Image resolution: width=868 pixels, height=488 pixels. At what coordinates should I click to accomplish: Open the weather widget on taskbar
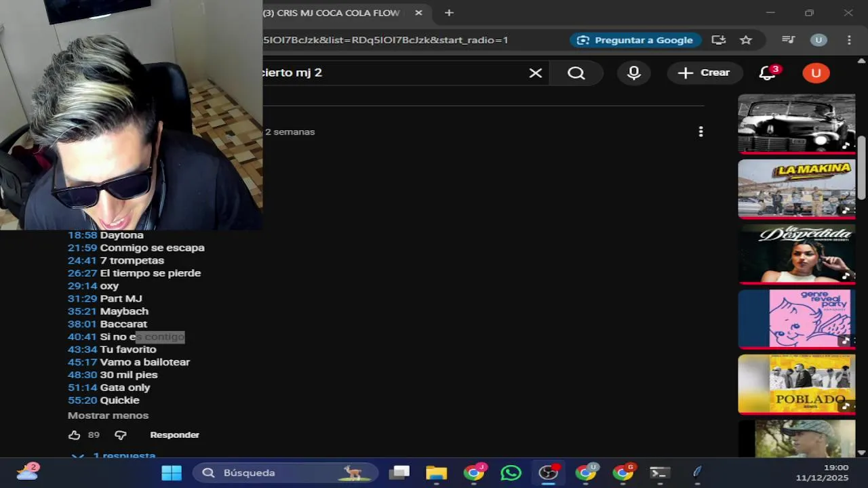[x=27, y=472]
